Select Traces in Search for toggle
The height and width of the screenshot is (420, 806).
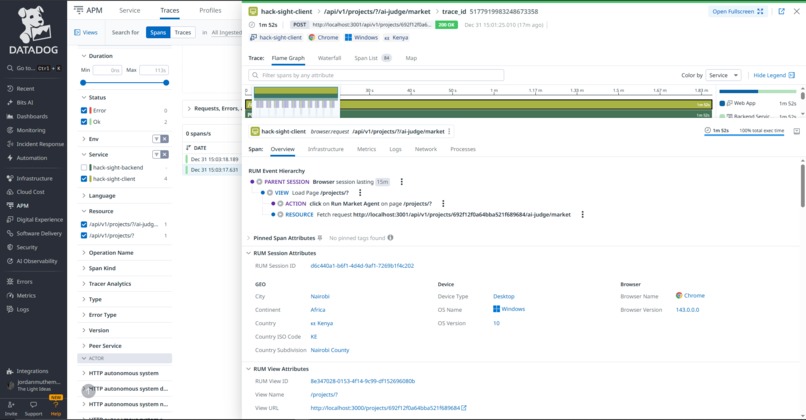coord(182,32)
